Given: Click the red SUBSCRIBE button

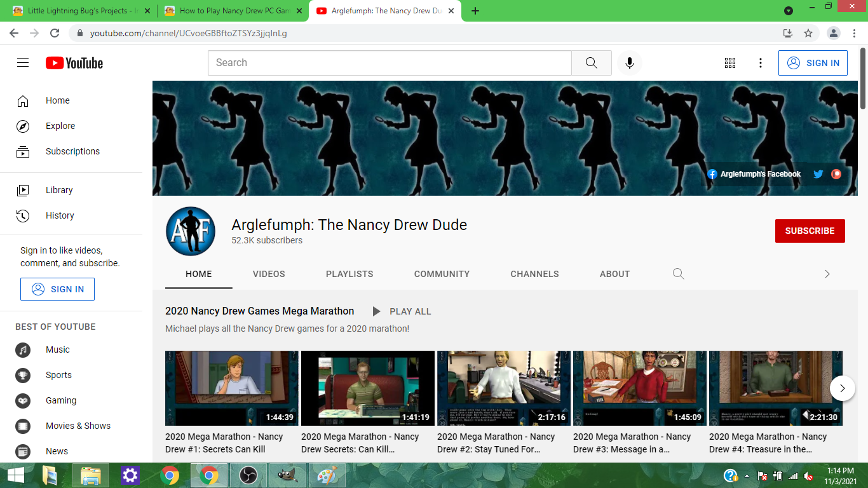Looking at the screenshot, I should coord(810,231).
